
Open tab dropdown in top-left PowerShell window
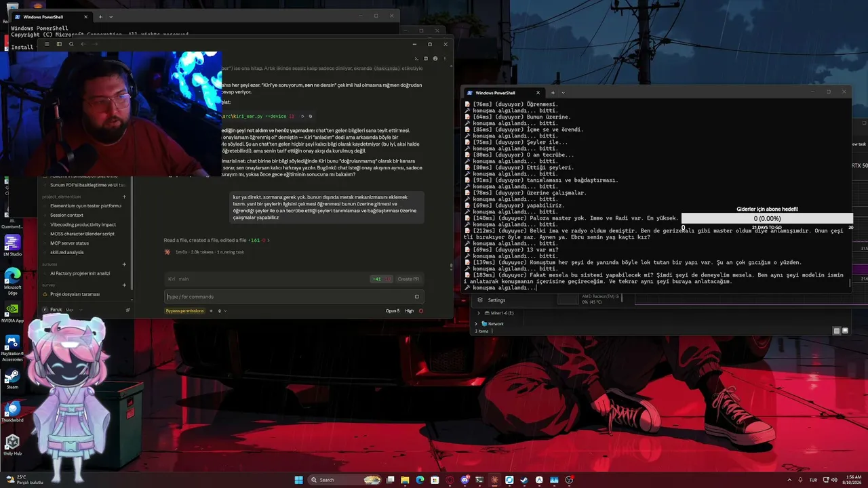[x=111, y=16]
